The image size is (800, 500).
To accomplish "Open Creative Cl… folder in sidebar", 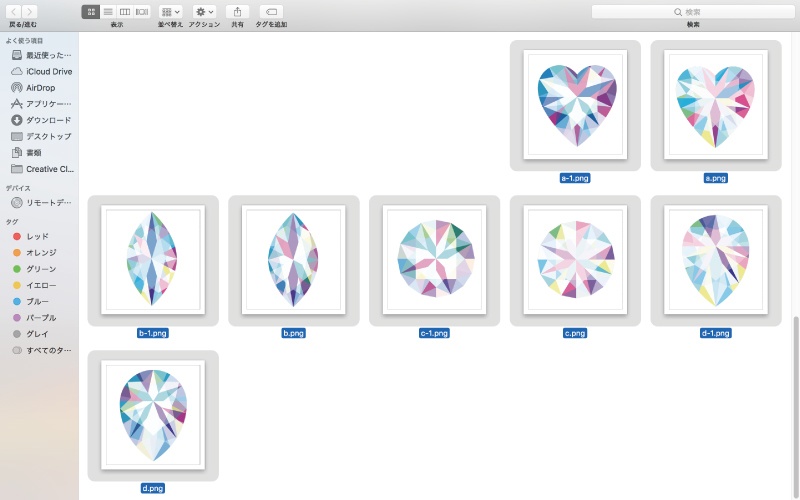I will [x=41, y=169].
